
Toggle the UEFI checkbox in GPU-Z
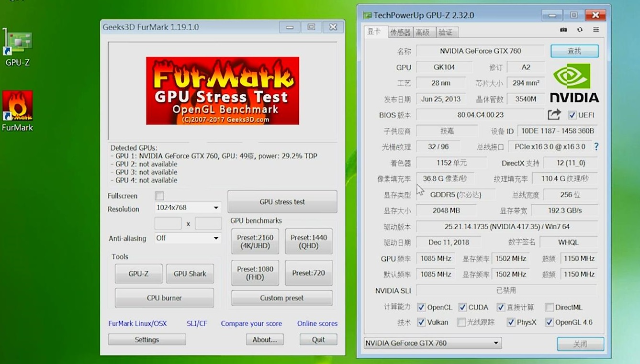[573, 115]
